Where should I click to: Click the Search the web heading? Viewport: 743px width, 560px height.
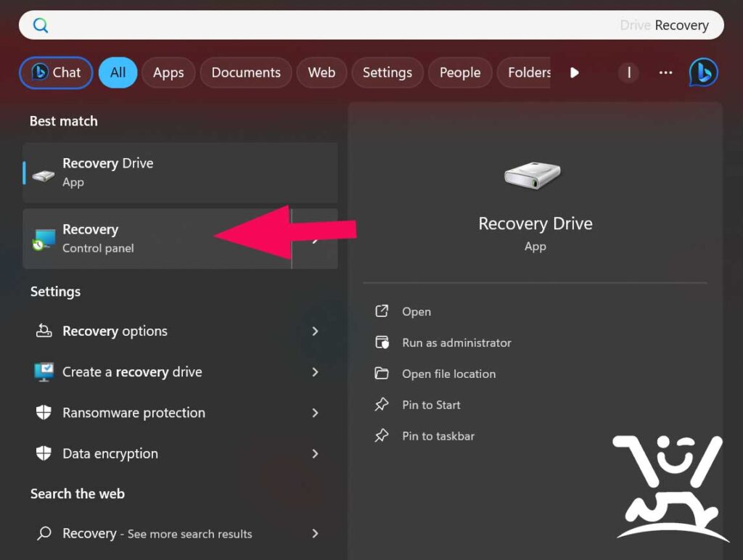(77, 494)
